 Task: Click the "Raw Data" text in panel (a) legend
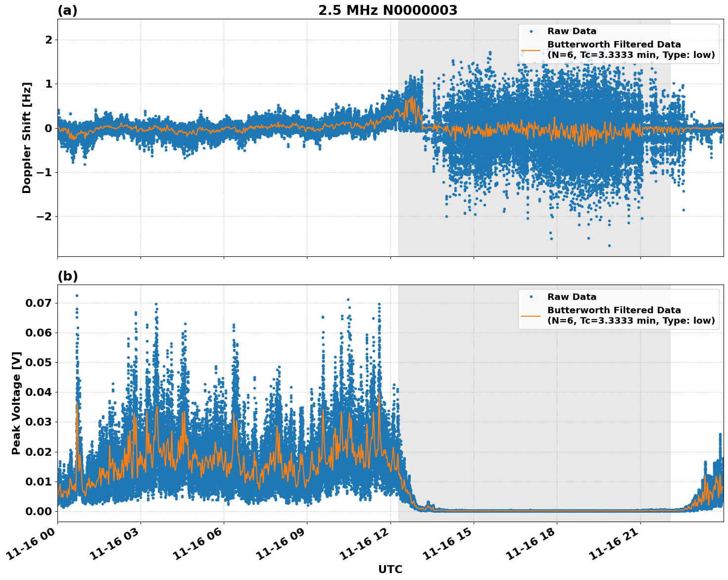pyautogui.click(x=572, y=31)
